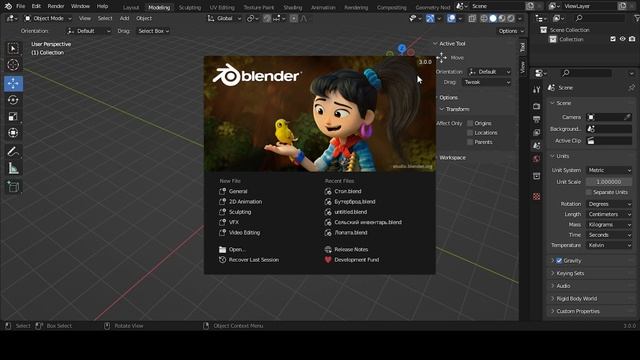This screenshot has height=360, width=640.
Task: Activate the Move tool in toolbar
Action: (13, 83)
